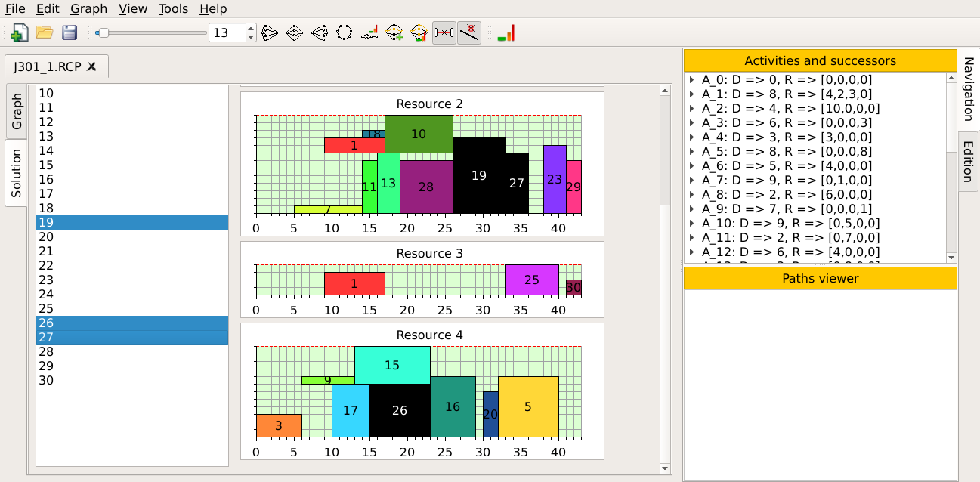Screen dimensions: 980x482
Task: Open the Graph menu
Action: click(88, 9)
